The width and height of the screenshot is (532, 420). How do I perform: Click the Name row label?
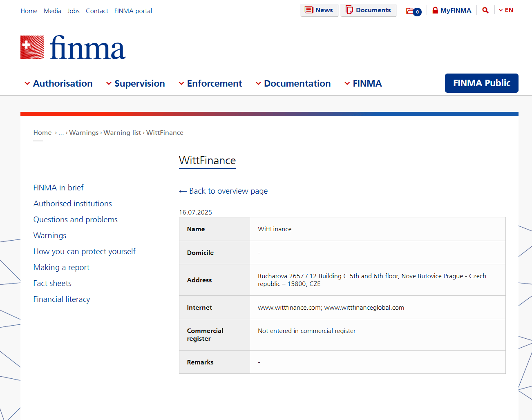pos(196,229)
